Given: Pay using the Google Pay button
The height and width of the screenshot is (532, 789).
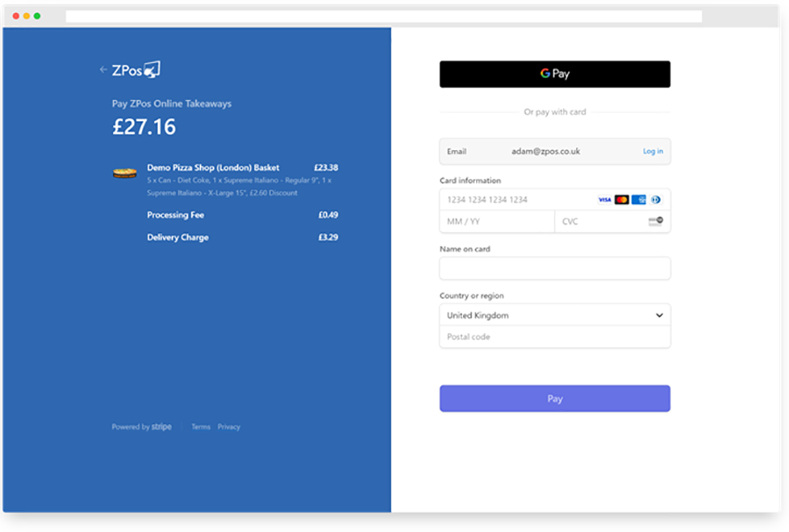Looking at the screenshot, I should [x=555, y=74].
